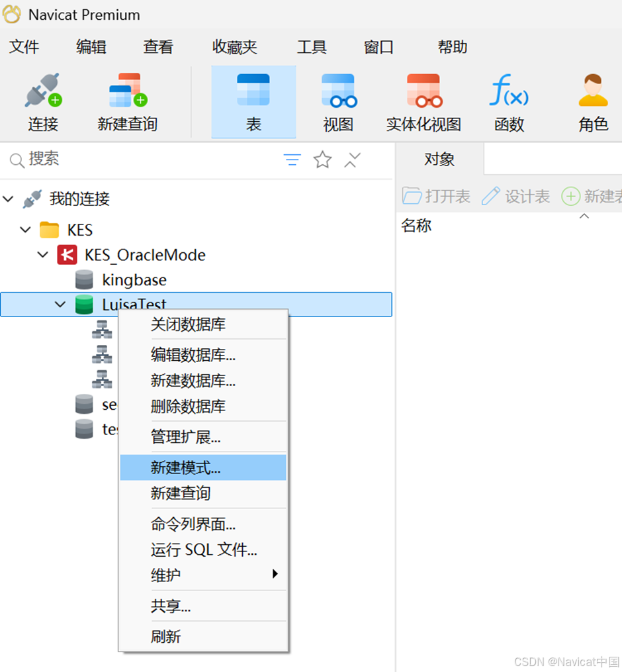
Task: Choose Close Database (关闭数据库) in context menu
Action: [203, 324]
